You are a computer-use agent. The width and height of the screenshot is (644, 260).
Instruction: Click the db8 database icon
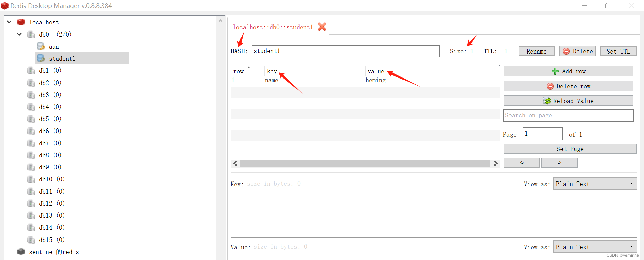[31, 155]
